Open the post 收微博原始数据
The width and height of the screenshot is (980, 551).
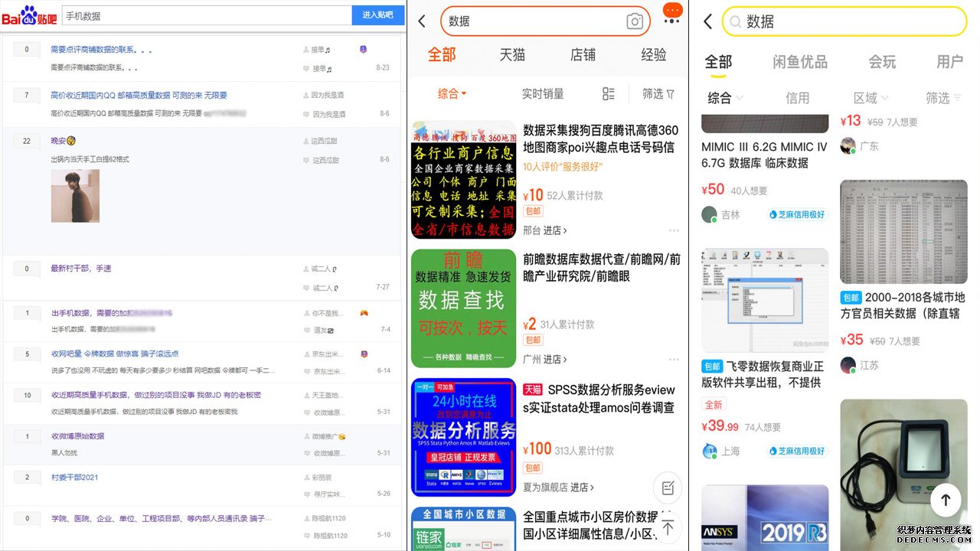77,436
